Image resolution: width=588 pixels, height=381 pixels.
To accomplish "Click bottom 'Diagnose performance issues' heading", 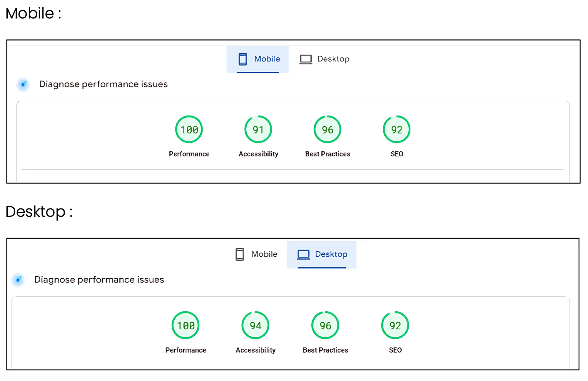I will [x=99, y=280].
